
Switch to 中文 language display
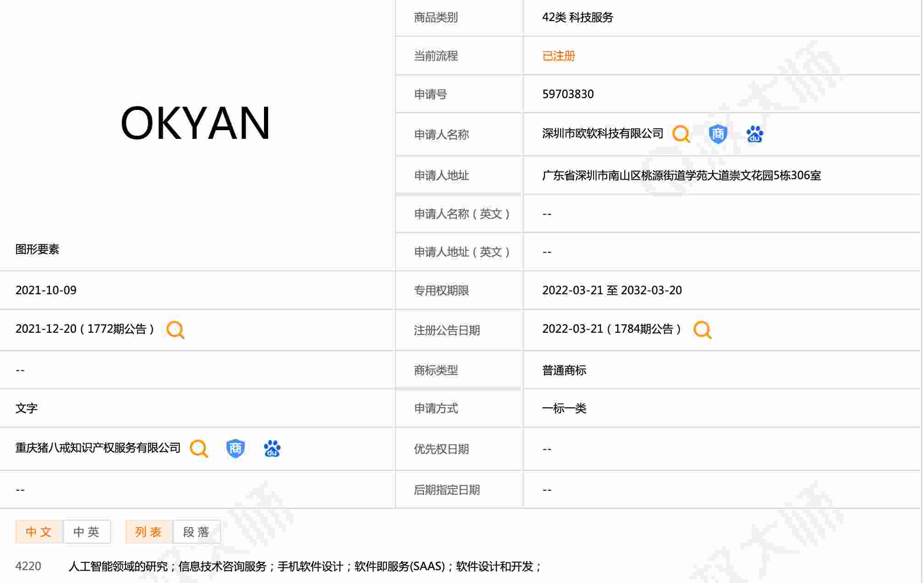pos(39,532)
